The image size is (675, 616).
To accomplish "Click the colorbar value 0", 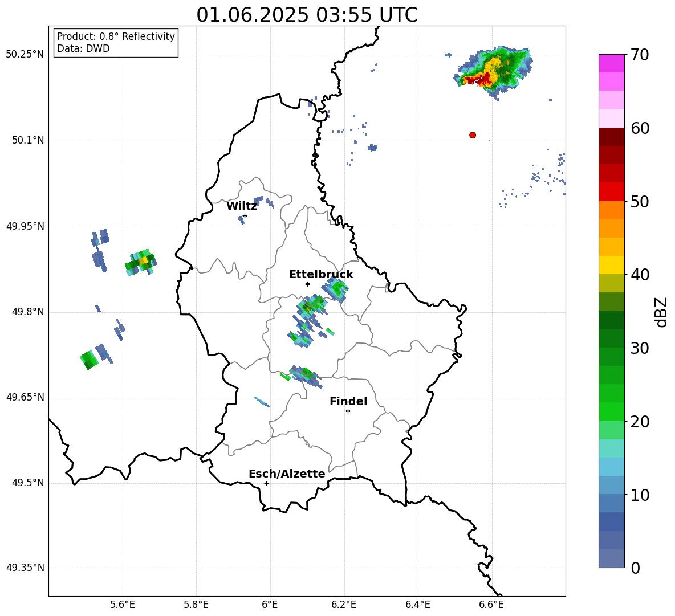I will (x=636, y=568).
